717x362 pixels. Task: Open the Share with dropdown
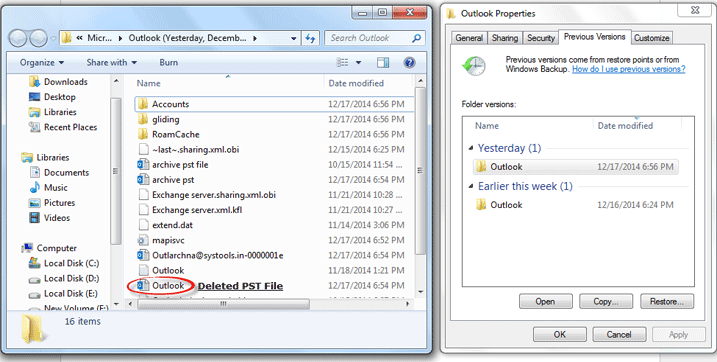pyautogui.click(x=112, y=63)
